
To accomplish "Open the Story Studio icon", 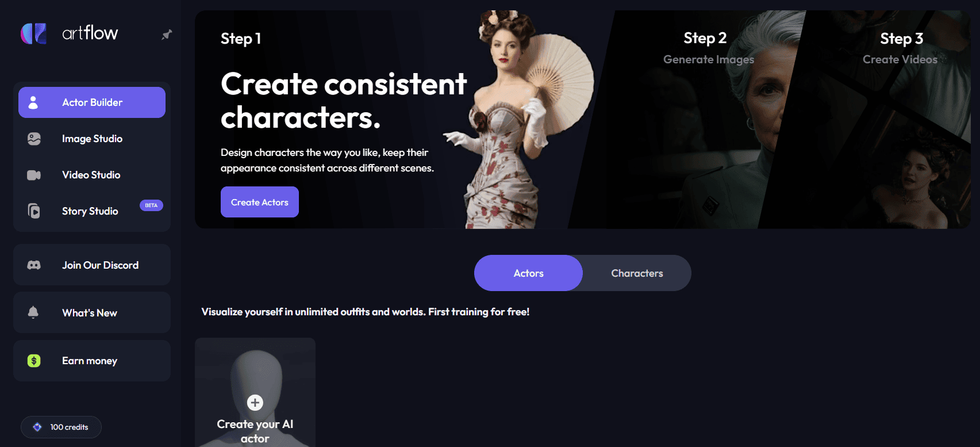I will tap(34, 211).
